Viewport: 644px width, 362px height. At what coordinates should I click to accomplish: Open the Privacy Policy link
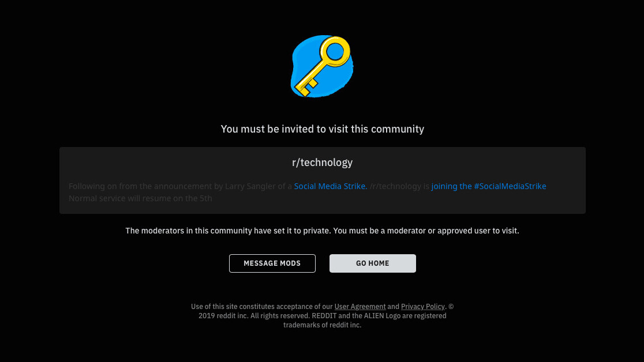click(x=422, y=307)
